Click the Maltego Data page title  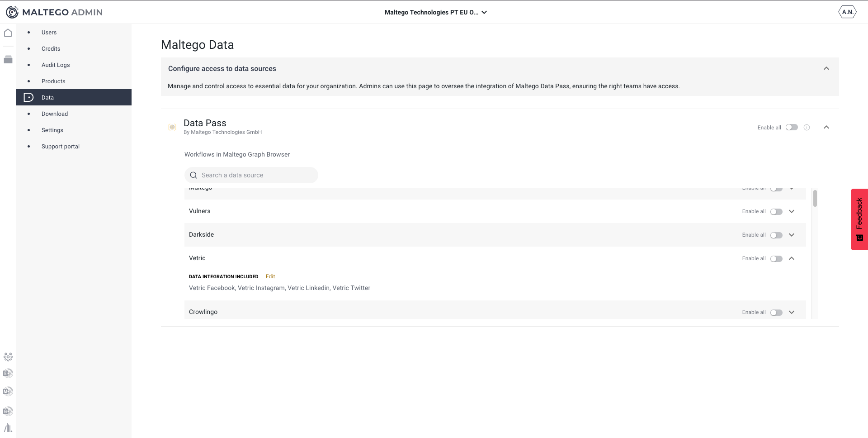pyautogui.click(x=198, y=45)
